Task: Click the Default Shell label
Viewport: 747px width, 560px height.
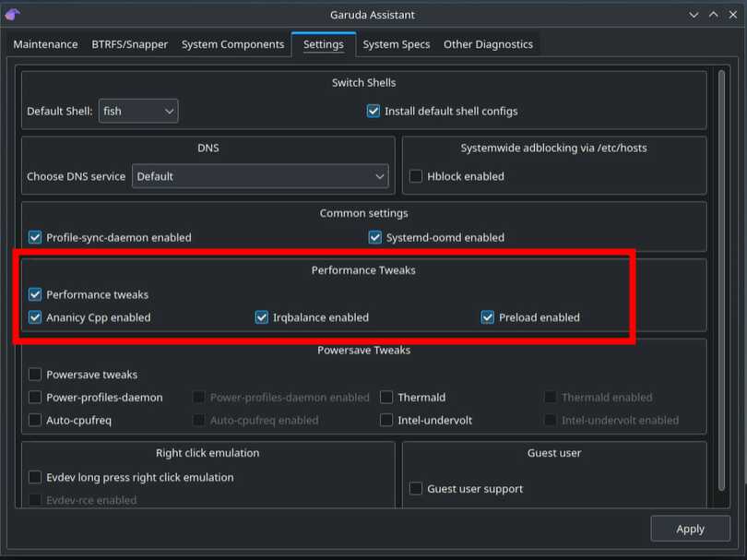Action: tap(60, 112)
